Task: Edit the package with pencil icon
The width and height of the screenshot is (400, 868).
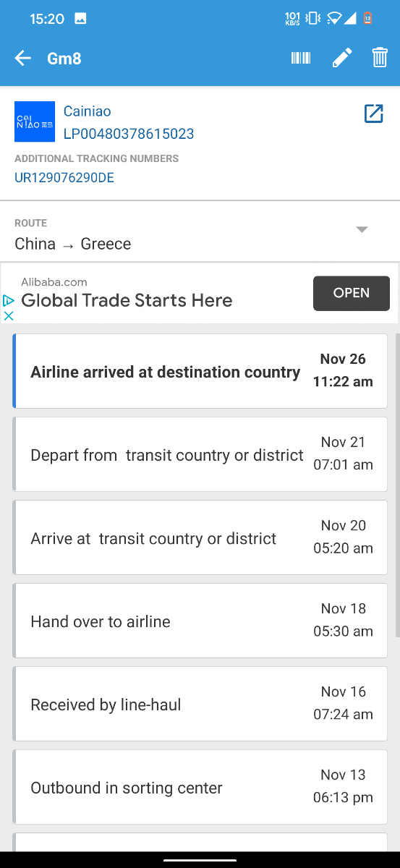Action: 342,59
